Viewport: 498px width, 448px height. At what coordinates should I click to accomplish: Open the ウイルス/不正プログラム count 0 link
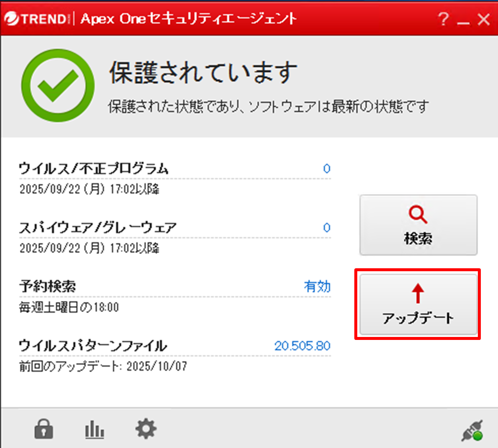326,168
